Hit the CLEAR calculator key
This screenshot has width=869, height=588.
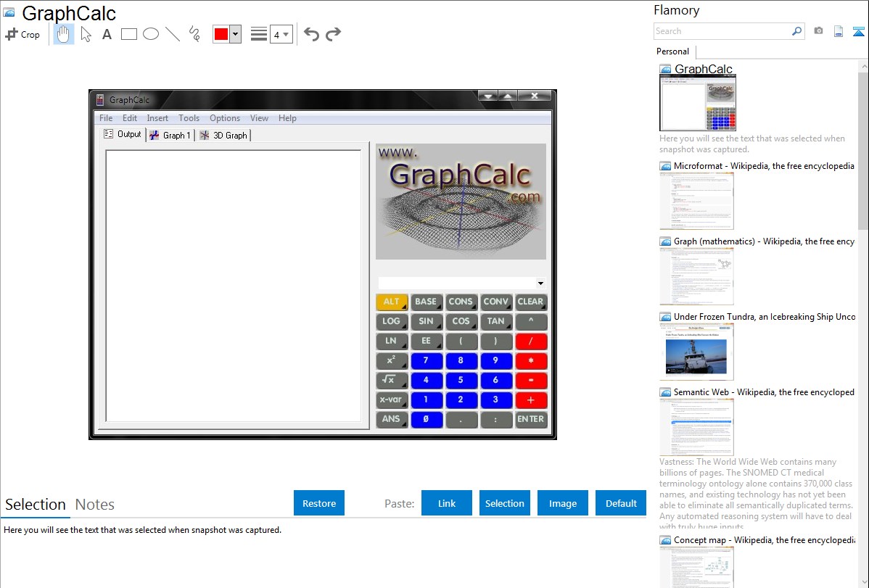point(531,302)
